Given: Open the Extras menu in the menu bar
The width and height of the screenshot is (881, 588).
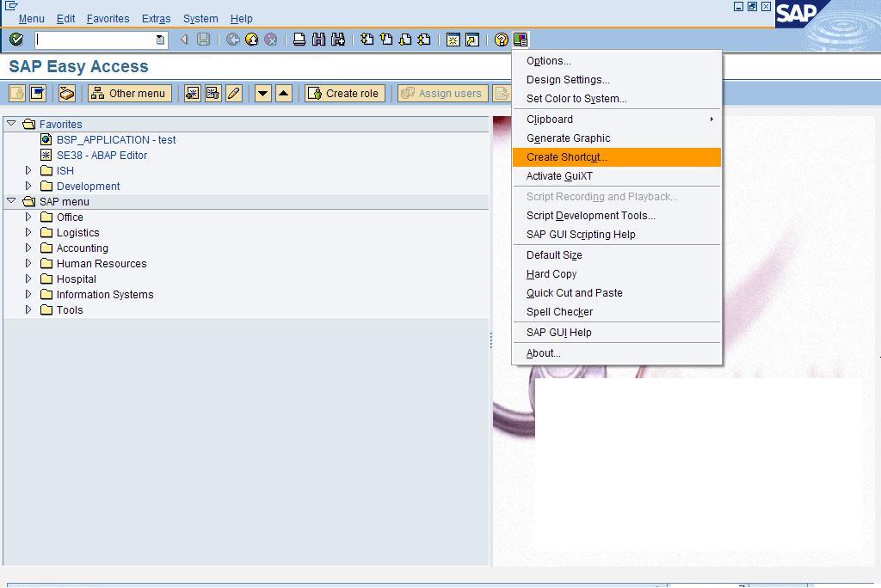Looking at the screenshot, I should pos(156,18).
